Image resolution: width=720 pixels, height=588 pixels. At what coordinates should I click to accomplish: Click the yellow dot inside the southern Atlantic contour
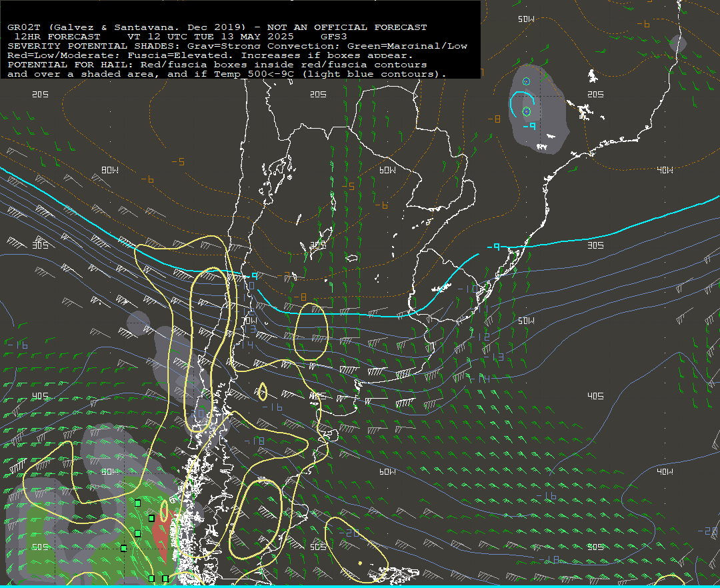[x=360, y=563]
